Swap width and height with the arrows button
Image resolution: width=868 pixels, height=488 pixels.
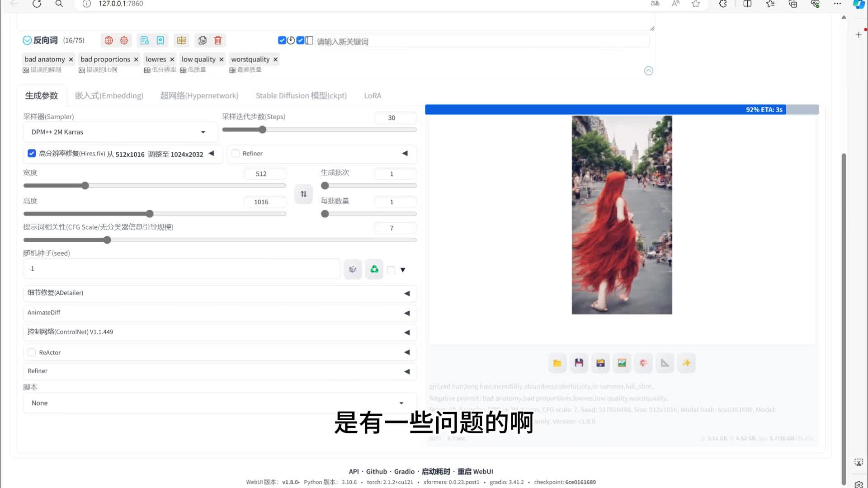[x=303, y=194]
